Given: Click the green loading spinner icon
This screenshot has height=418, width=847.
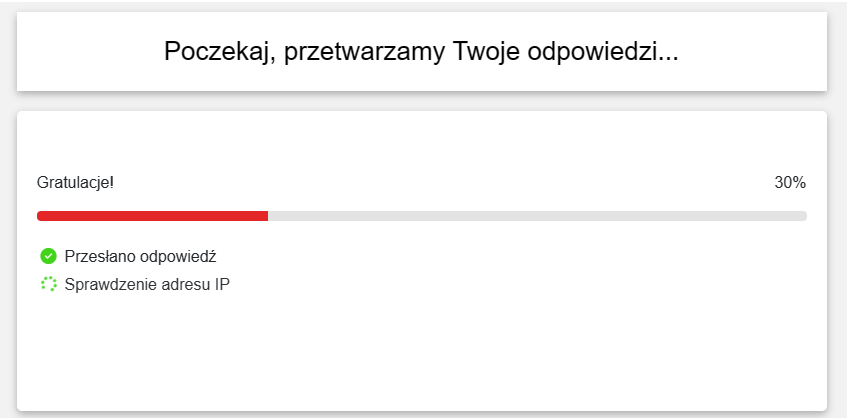Looking at the screenshot, I should pyautogui.click(x=48, y=284).
